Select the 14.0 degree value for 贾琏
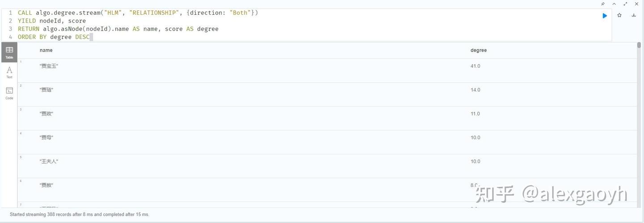 (475, 90)
